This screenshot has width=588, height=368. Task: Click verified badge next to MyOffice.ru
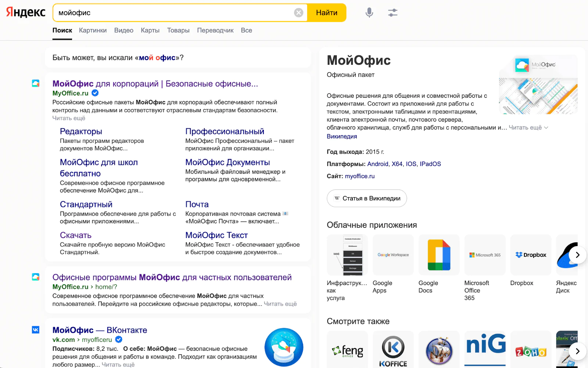point(95,93)
